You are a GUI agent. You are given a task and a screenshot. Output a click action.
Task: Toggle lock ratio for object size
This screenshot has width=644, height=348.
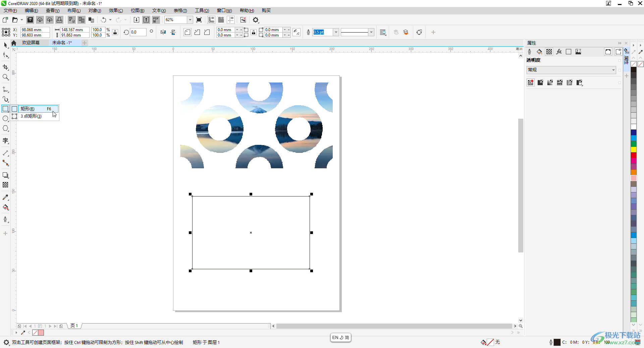point(115,32)
